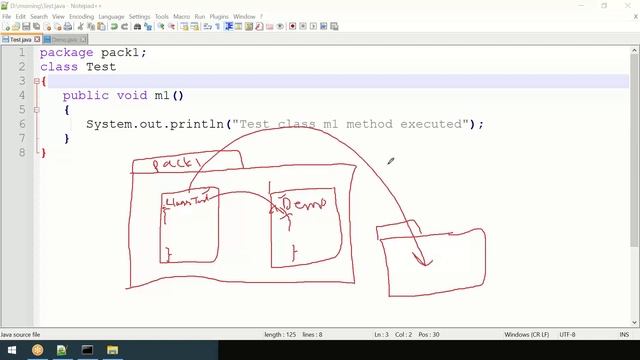Image resolution: width=640 pixels, height=360 pixels.
Task: Click the Redo toolbar icon
Action: [x=124, y=27]
